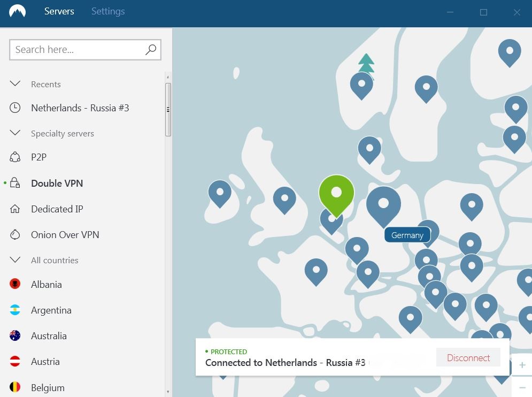This screenshot has height=397, width=532.
Task: Select Onion Over VPN servers
Action: tap(65, 235)
